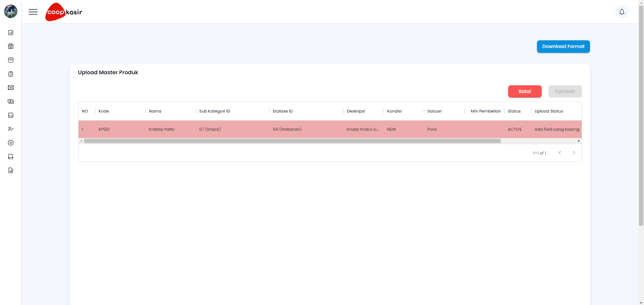Click the coopkasir logo

(63, 12)
